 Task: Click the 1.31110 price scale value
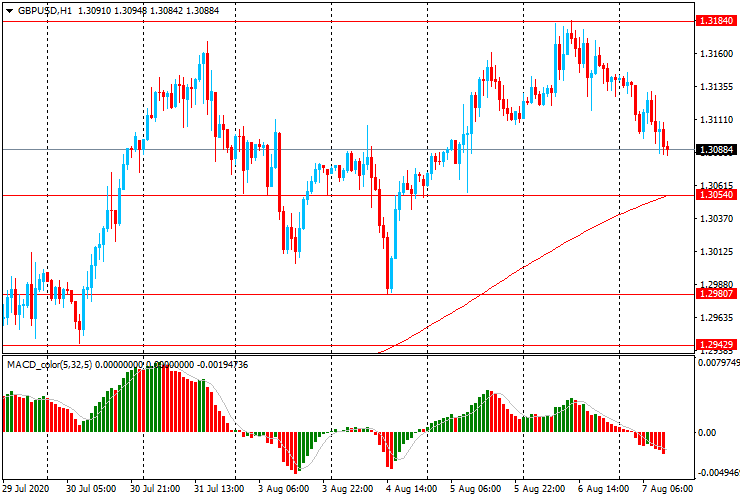click(x=716, y=120)
